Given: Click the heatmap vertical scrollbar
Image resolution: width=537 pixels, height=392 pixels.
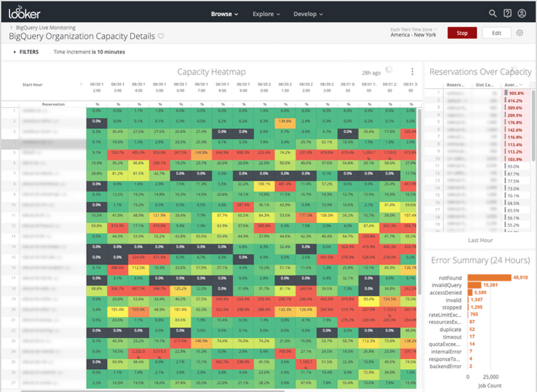Looking at the screenshot, I should pos(419,202).
